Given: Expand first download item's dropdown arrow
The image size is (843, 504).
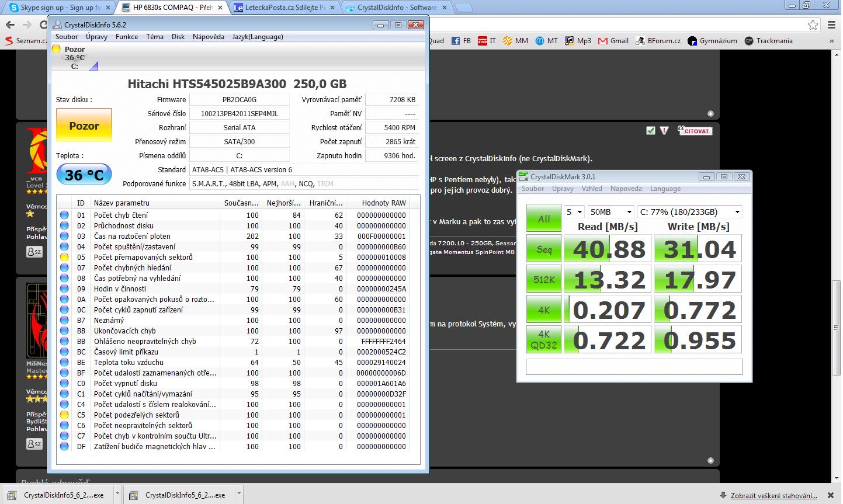Looking at the screenshot, I should tap(117, 495).
